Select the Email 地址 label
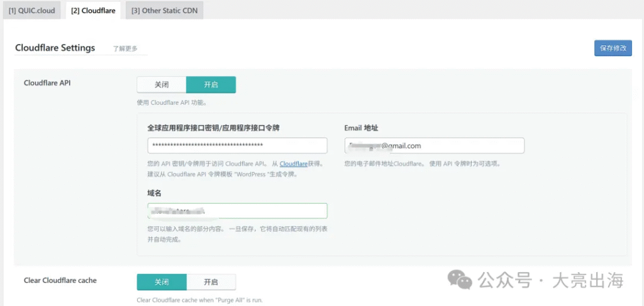The height and width of the screenshot is (306, 644). click(x=362, y=128)
